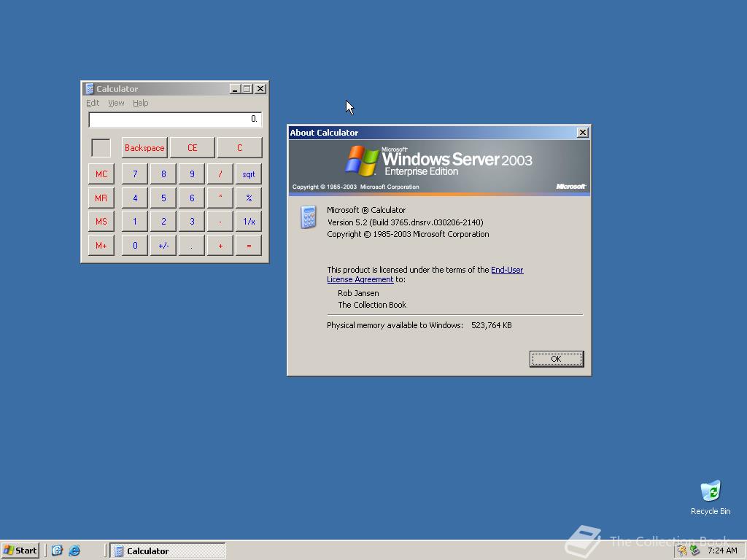Click digit 2 on the calculator
The width and height of the screenshot is (747, 560).
point(163,222)
